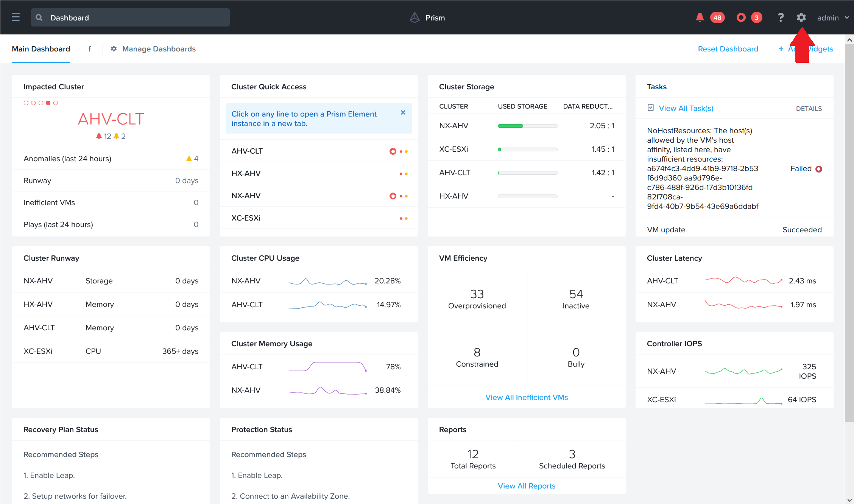Select the second impacted cluster carousel dot
This screenshot has height=504, width=854.
tap(33, 103)
